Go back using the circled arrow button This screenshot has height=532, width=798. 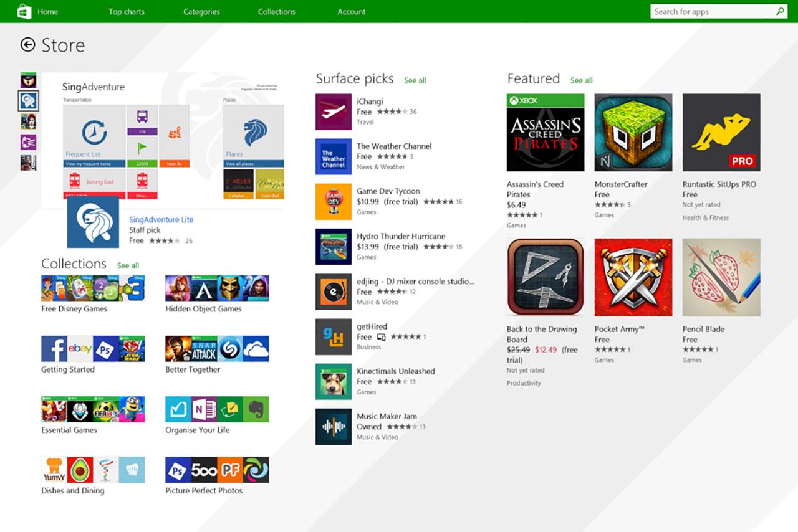coord(27,44)
